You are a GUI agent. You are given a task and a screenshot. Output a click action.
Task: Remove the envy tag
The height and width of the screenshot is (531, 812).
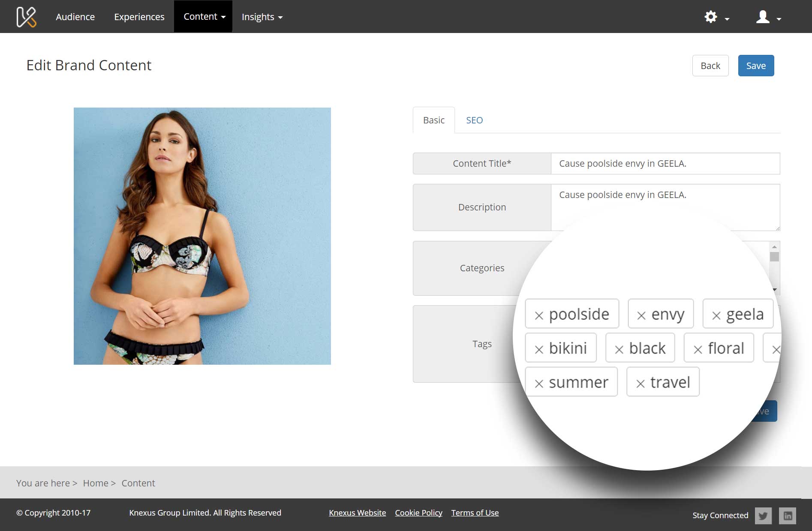coord(641,316)
